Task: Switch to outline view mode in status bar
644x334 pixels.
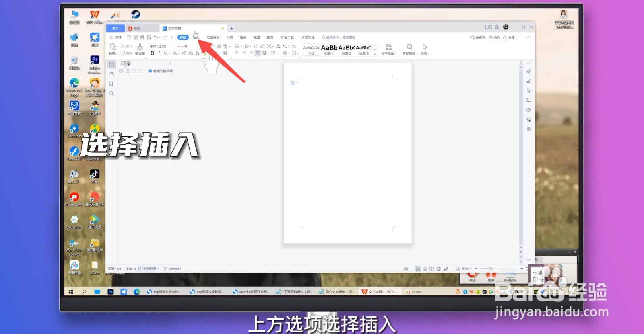Action: pyautogui.click(x=425, y=269)
